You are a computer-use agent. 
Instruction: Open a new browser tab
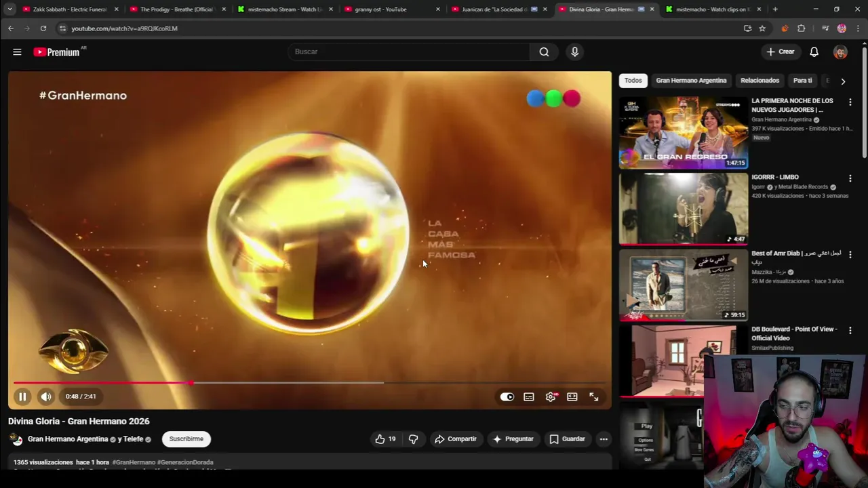point(775,9)
